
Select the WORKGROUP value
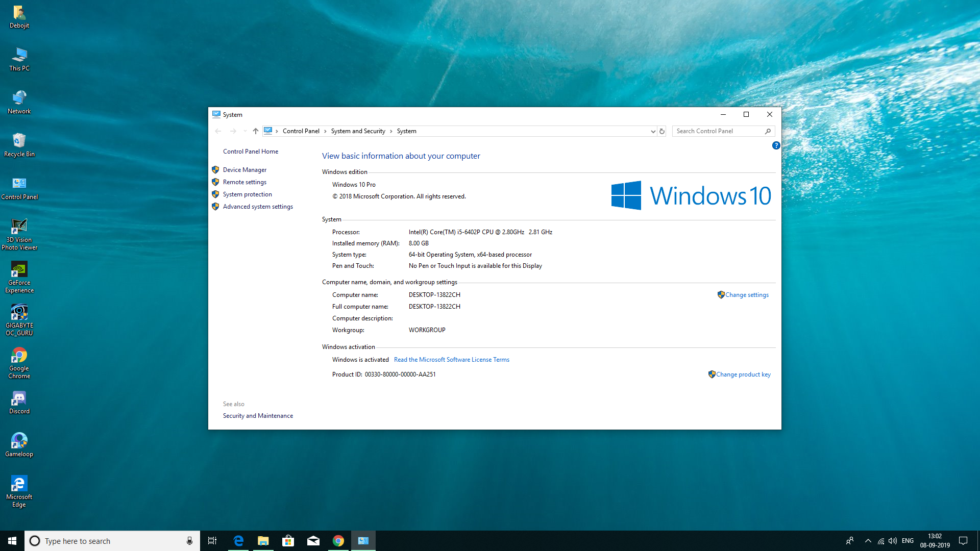pos(427,330)
